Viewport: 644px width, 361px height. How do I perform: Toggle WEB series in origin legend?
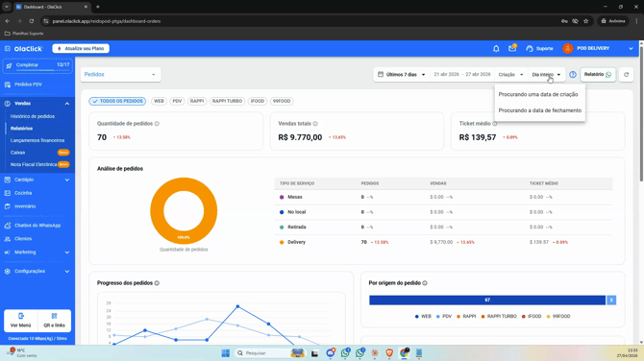tap(423, 316)
